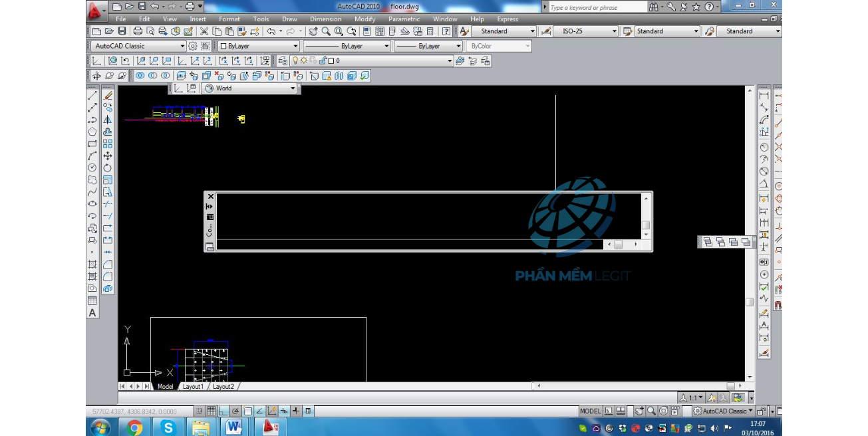Toggle Polar Tracking in status bar

tap(235, 411)
